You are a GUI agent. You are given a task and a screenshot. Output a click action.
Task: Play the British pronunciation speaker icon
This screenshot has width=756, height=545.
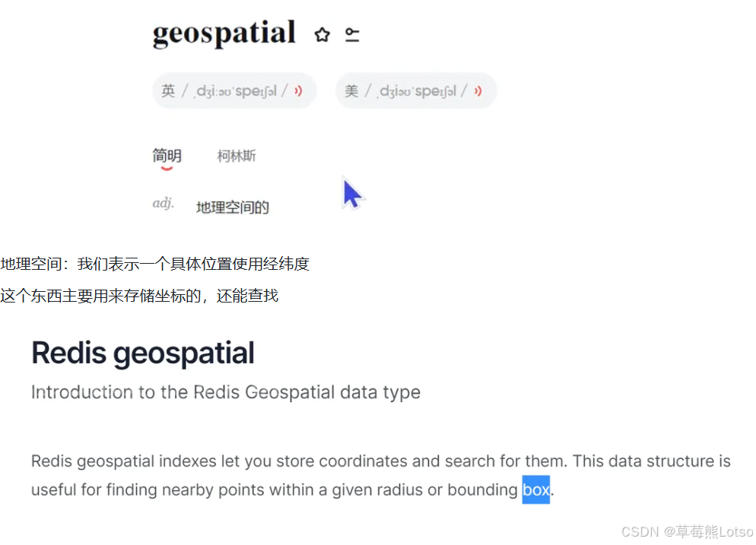pos(298,90)
